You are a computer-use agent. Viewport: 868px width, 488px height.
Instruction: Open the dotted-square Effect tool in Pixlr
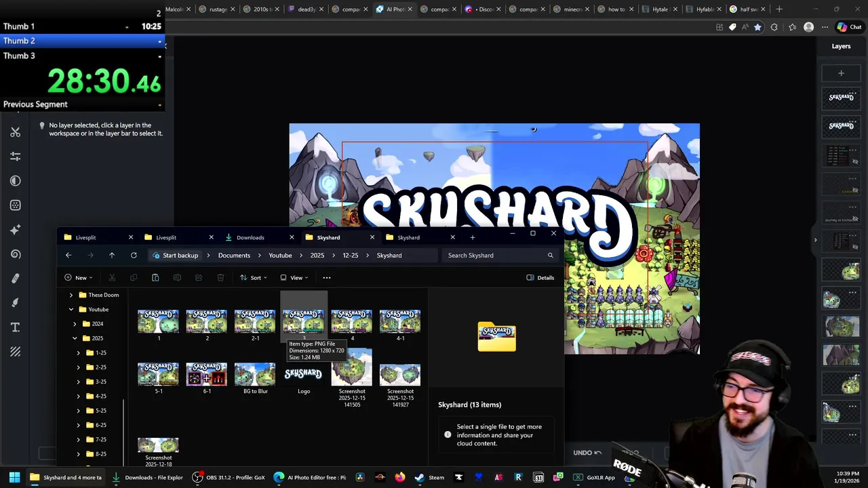(x=15, y=205)
